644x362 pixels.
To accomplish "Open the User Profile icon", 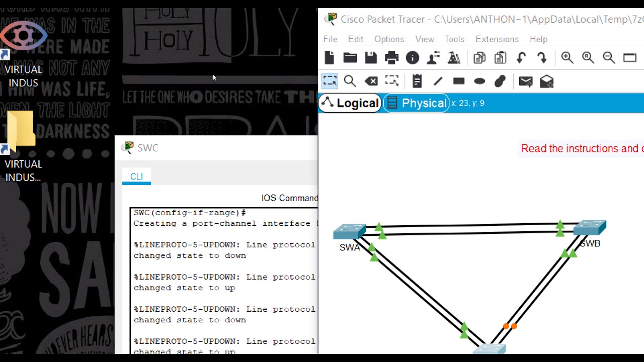I will tap(433, 58).
